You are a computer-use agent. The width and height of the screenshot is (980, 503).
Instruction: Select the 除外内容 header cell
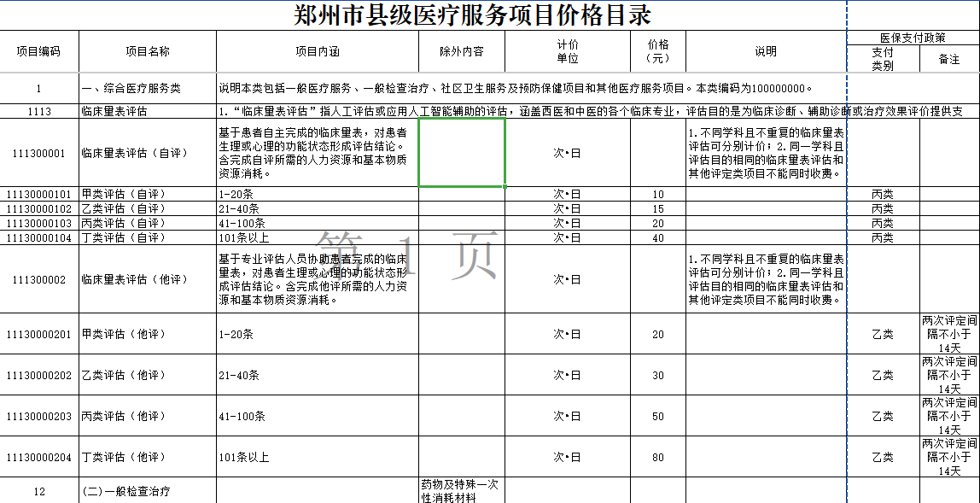[462, 51]
